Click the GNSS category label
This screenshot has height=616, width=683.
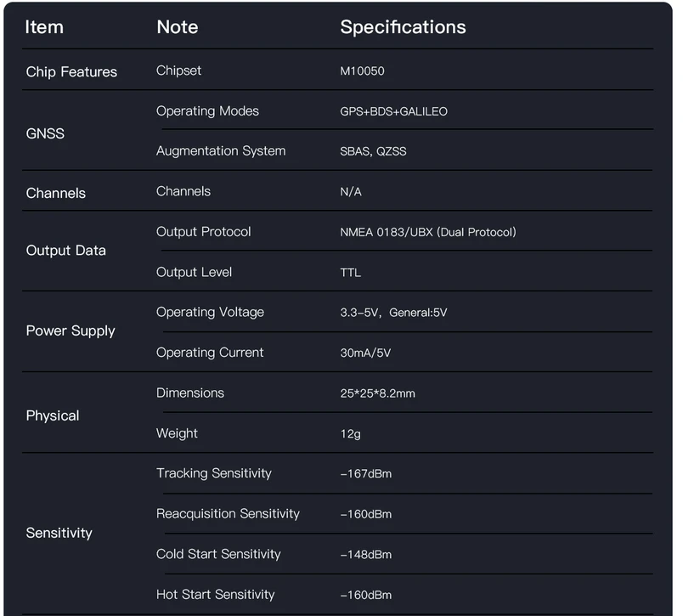[x=45, y=133]
